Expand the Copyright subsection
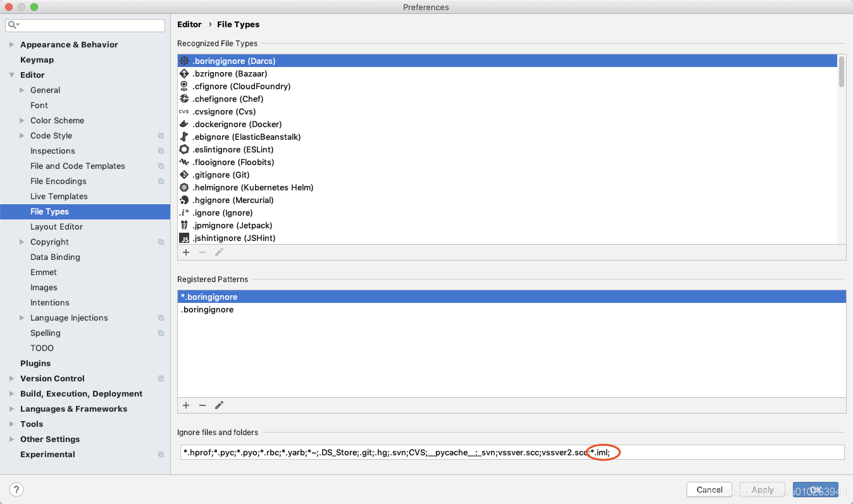The image size is (853, 504). pyautogui.click(x=22, y=242)
